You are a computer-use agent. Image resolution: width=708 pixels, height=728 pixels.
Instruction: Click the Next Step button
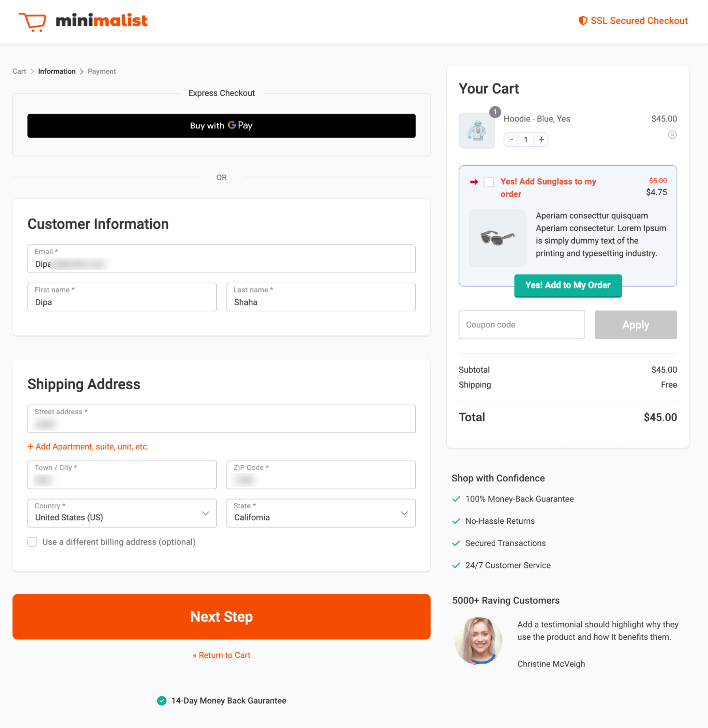(221, 616)
